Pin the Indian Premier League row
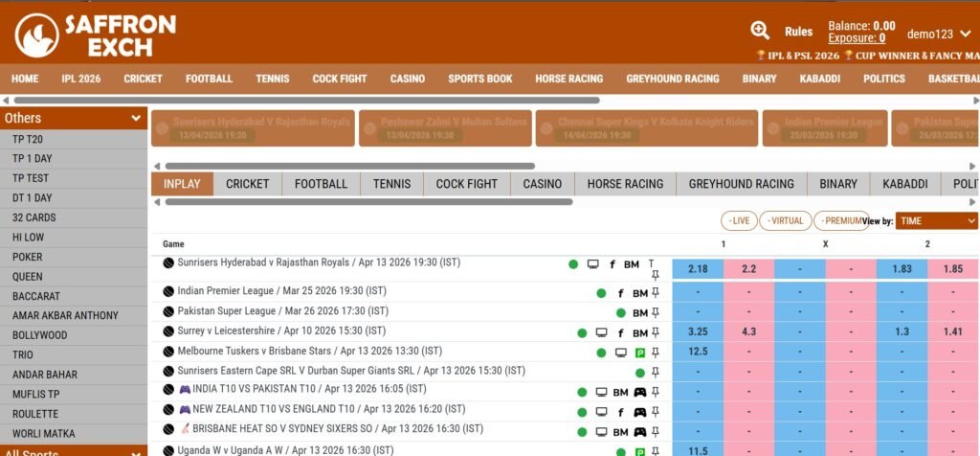Viewport: 980px width, 456px height. click(x=655, y=293)
